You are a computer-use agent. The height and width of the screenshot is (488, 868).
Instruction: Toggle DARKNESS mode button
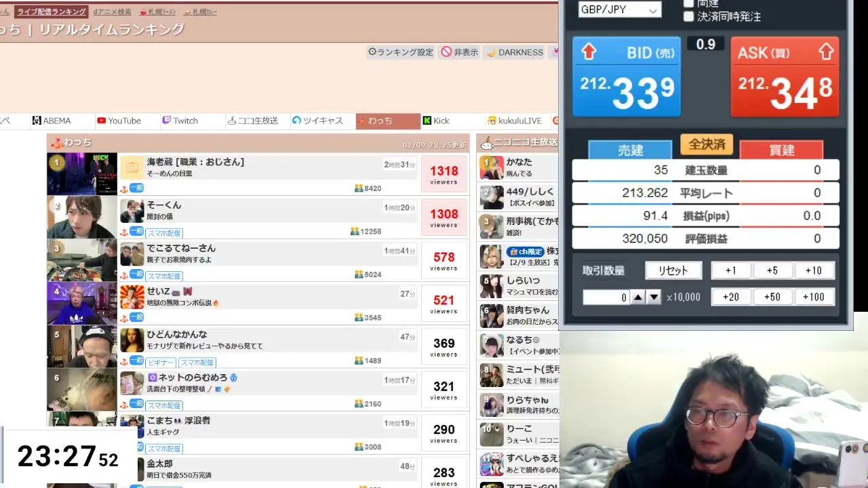click(x=515, y=52)
